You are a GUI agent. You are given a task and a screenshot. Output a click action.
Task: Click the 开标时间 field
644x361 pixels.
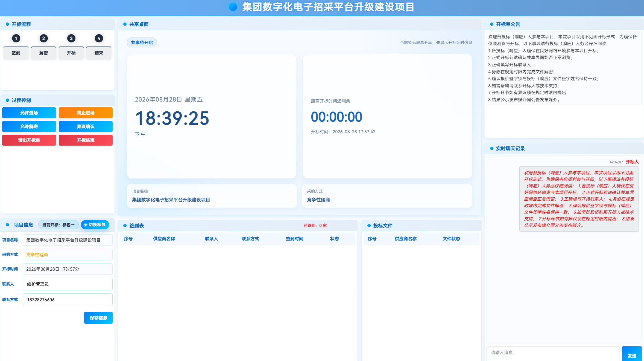pyautogui.click(x=68, y=269)
